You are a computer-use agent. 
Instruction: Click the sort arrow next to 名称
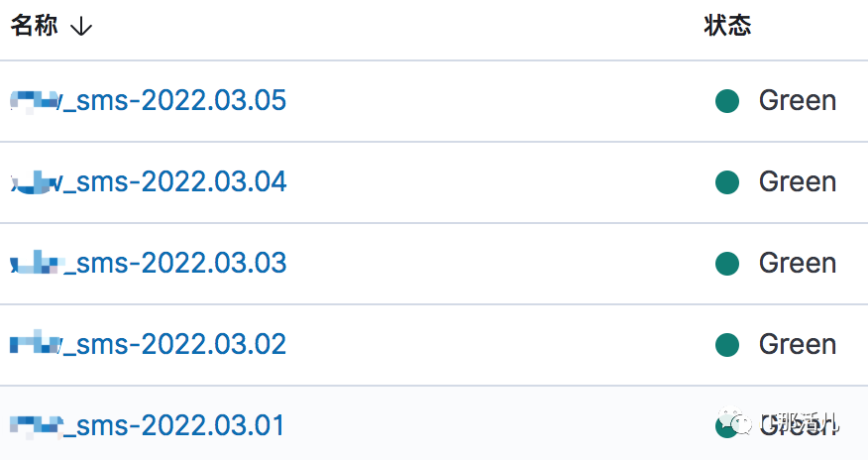tap(81, 26)
